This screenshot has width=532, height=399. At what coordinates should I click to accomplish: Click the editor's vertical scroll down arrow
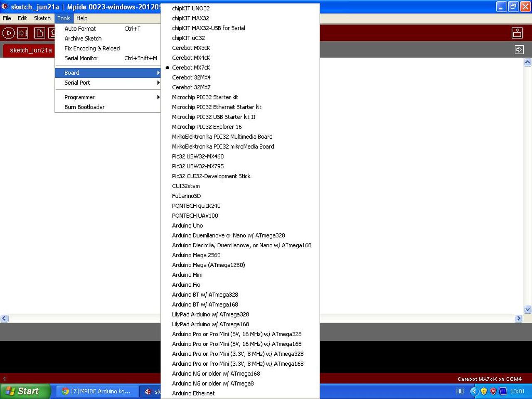(527, 310)
